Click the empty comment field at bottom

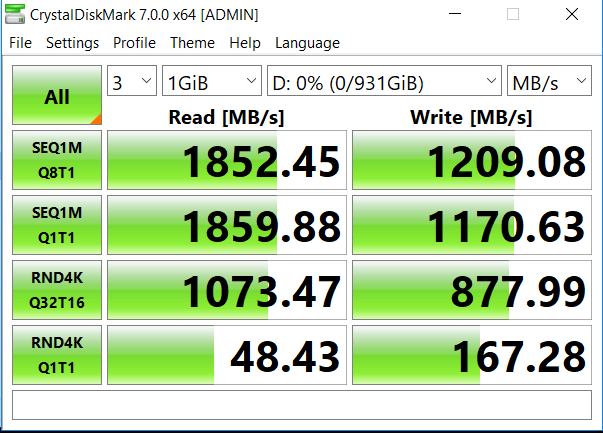point(302,405)
